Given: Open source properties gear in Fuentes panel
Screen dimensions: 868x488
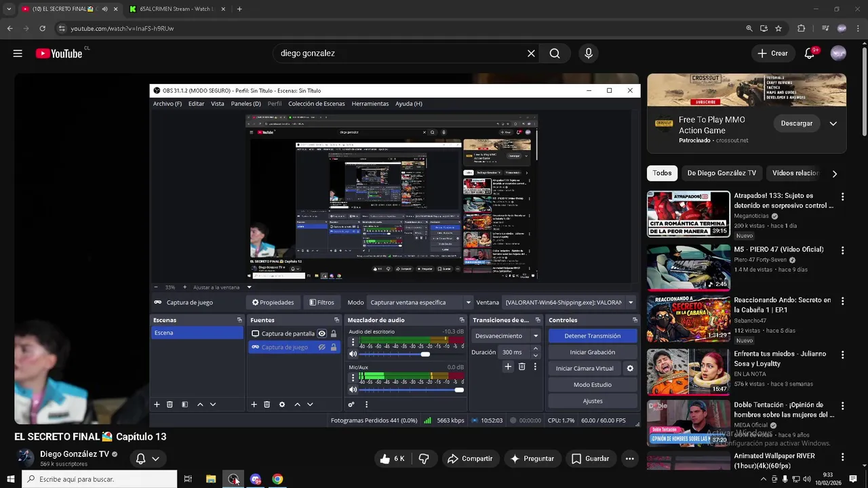Looking at the screenshot, I should 282,405.
